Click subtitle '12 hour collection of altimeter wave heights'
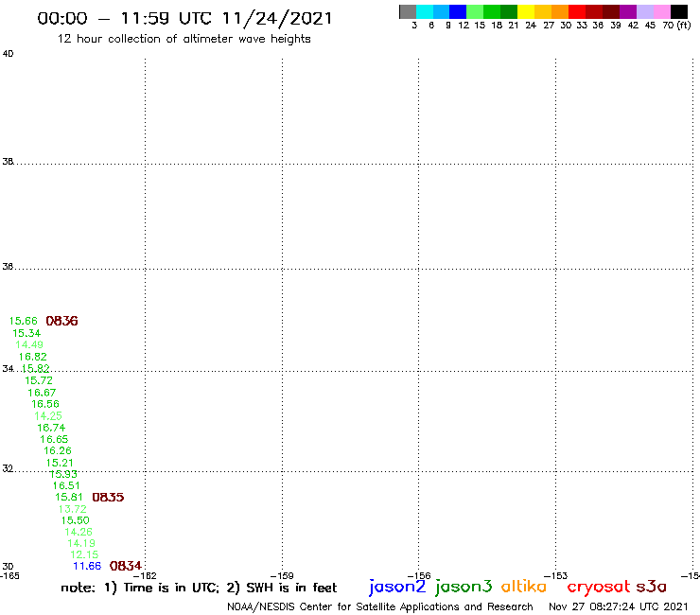 184,39
